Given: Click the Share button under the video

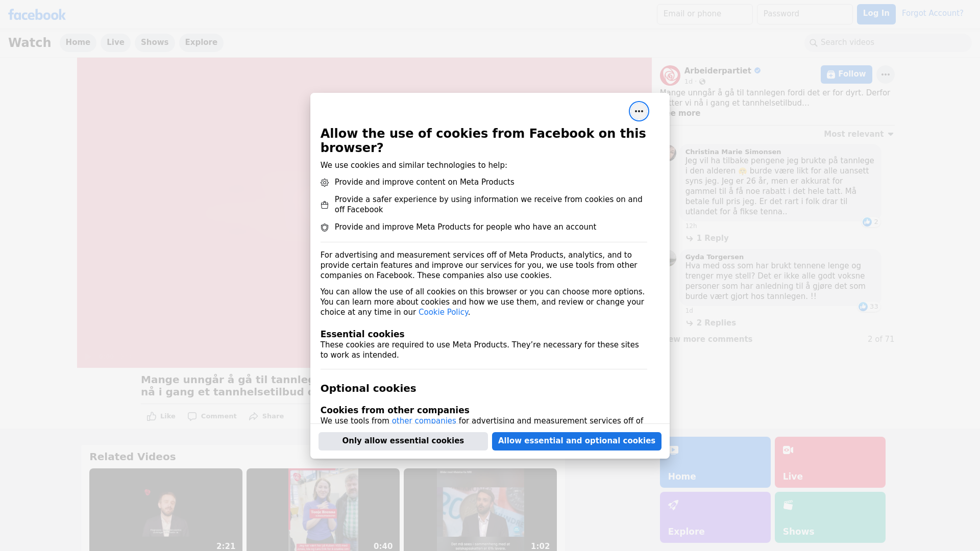Looking at the screenshot, I should click(266, 416).
